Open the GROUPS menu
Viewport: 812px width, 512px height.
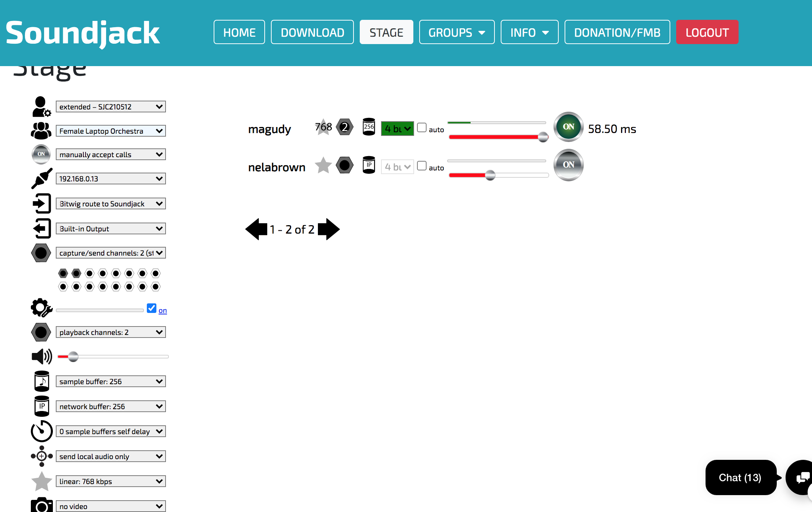pos(457,32)
